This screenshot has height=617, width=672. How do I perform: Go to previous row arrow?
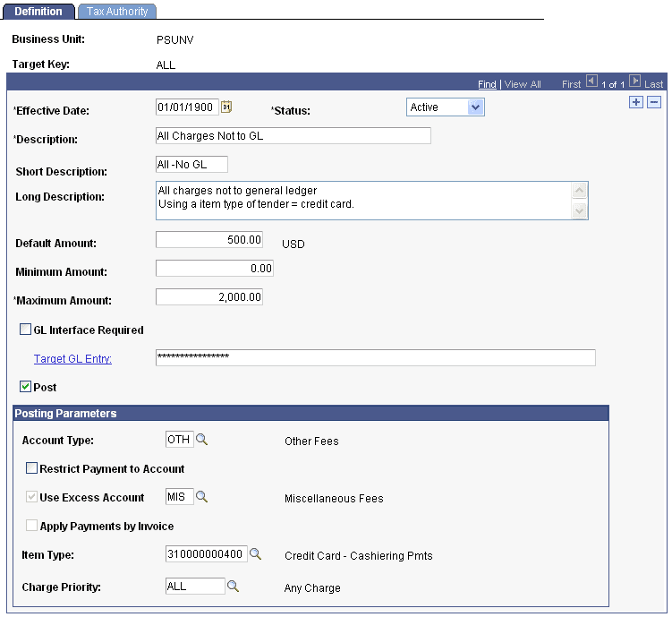591,81
